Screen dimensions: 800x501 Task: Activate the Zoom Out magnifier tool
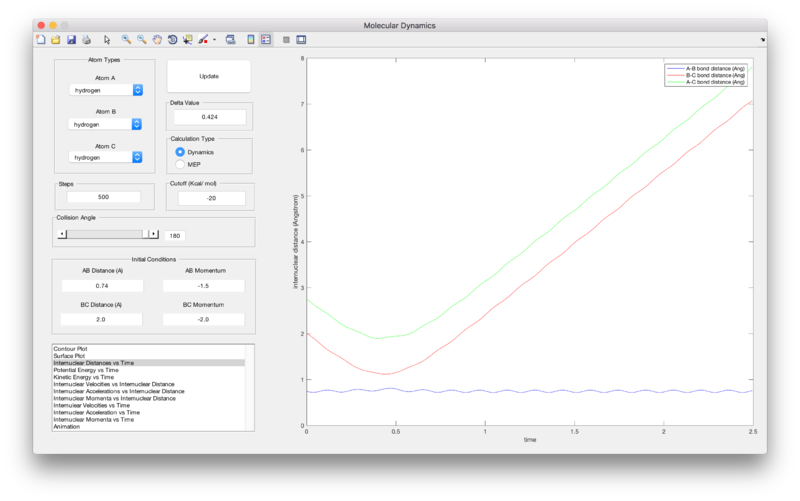point(141,39)
